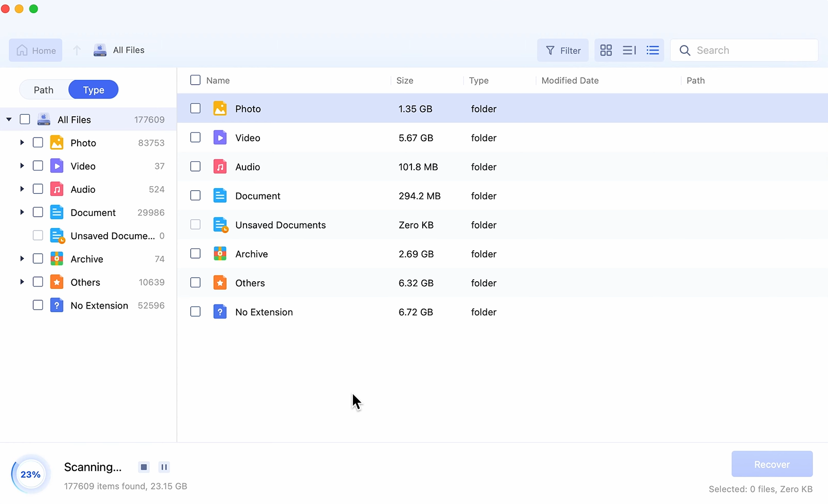Viewport: 828px width, 504px height.
Task: Switch to the Path tab
Action: click(43, 90)
